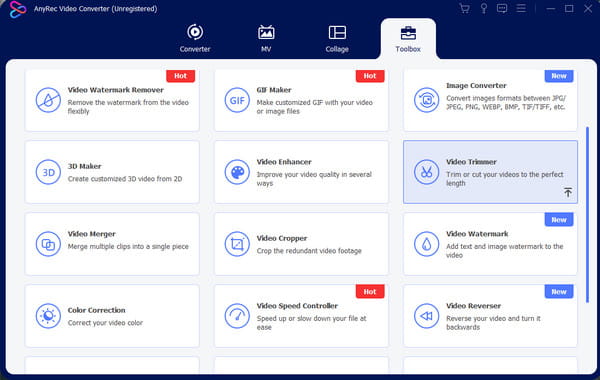Click the 'Video Watermark' title text
Screen dimensions: 600x380
(477, 234)
